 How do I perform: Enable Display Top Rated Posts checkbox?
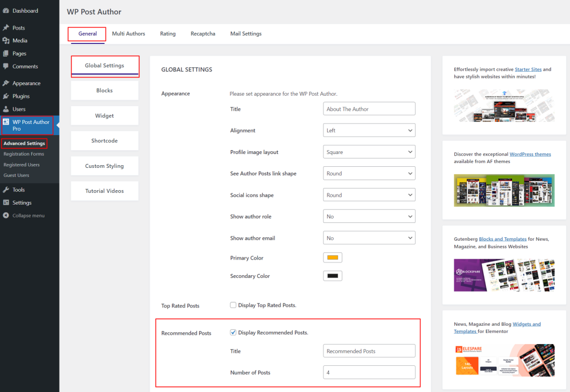tap(233, 305)
